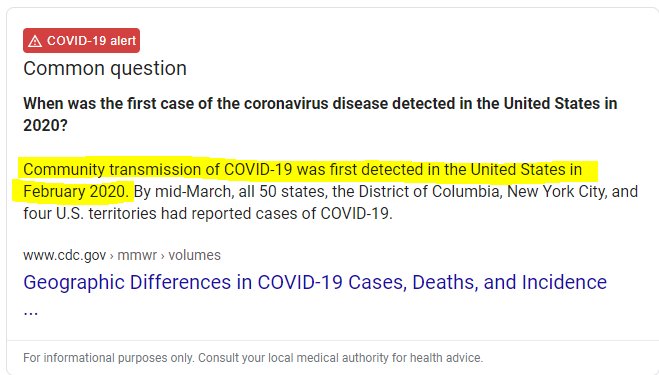
Task: Select the volumes breadcrumb segment
Action: click(194, 255)
